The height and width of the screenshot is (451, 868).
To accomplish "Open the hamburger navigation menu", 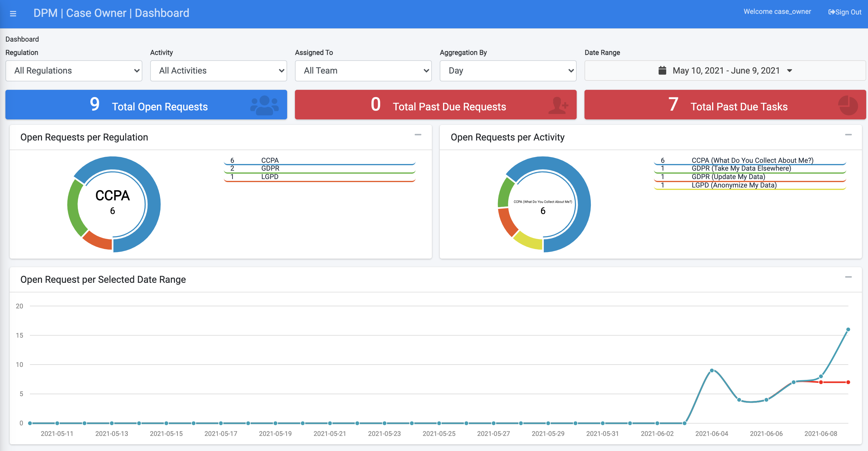I will pos(13,14).
